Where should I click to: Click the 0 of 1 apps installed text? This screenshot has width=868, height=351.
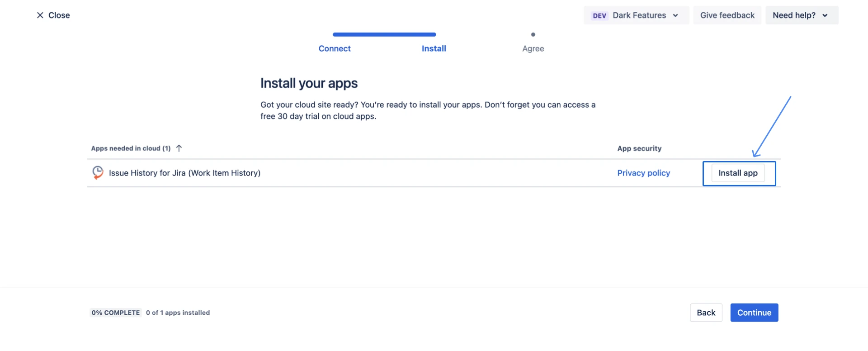(x=178, y=313)
